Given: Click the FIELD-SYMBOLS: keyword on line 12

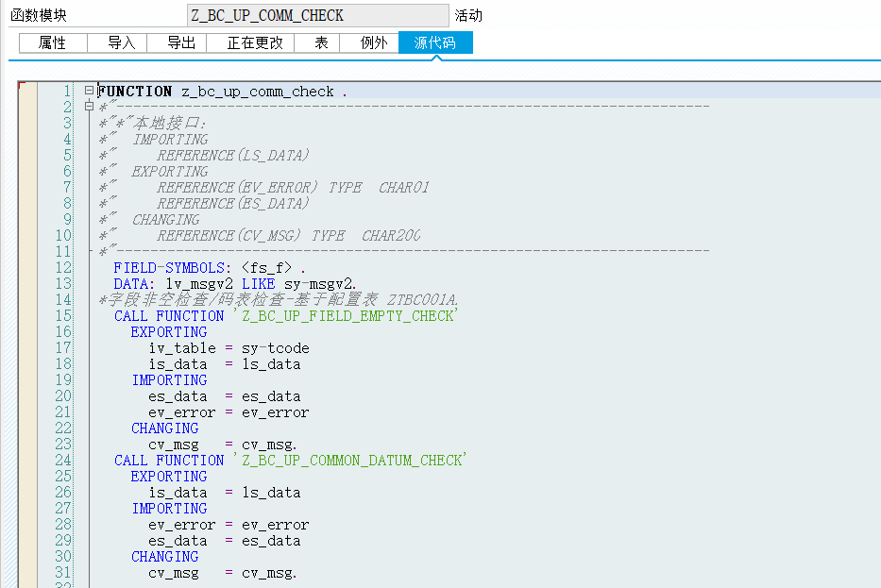Looking at the screenshot, I should pos(173,267).
